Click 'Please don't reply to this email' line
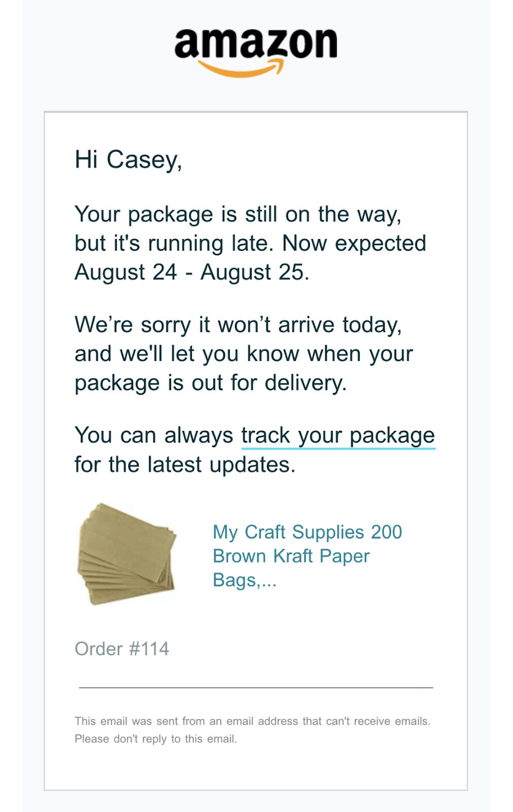The width and height of the screenshot is (513, 812). 156,739
